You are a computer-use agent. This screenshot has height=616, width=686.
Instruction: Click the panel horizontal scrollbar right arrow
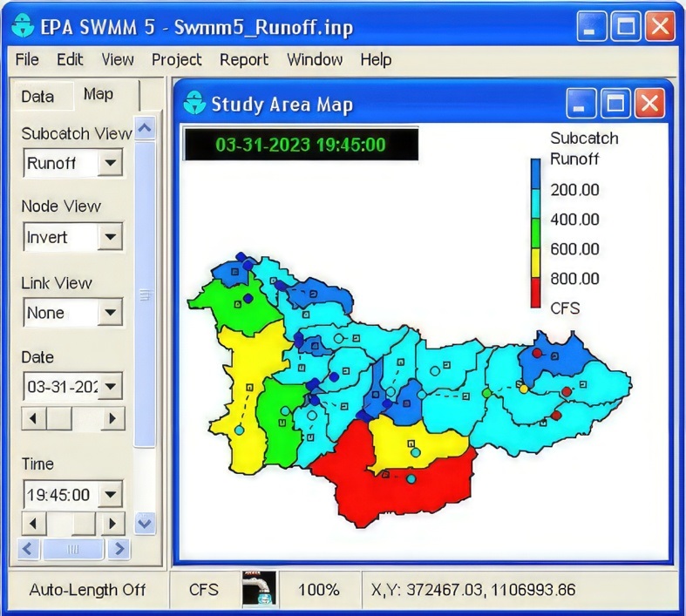coord(119,549)
